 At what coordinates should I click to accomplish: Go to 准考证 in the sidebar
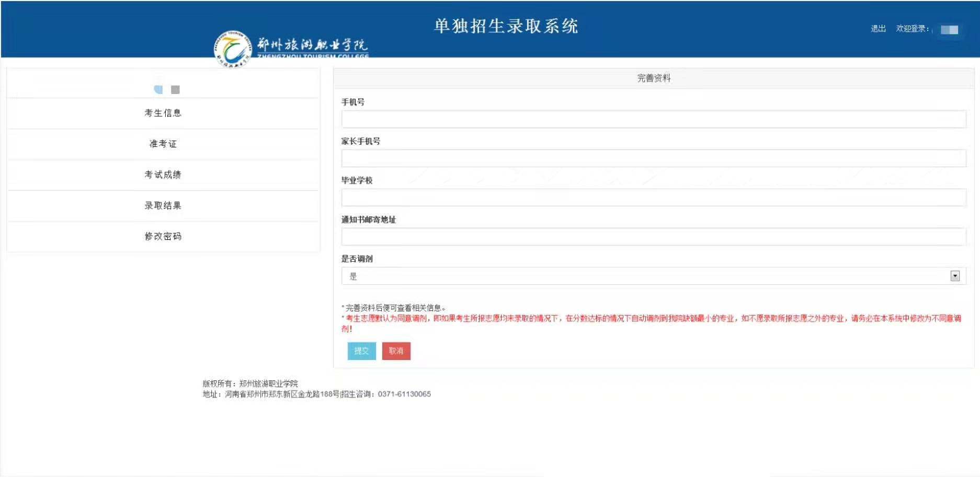(x=163, y=144)
